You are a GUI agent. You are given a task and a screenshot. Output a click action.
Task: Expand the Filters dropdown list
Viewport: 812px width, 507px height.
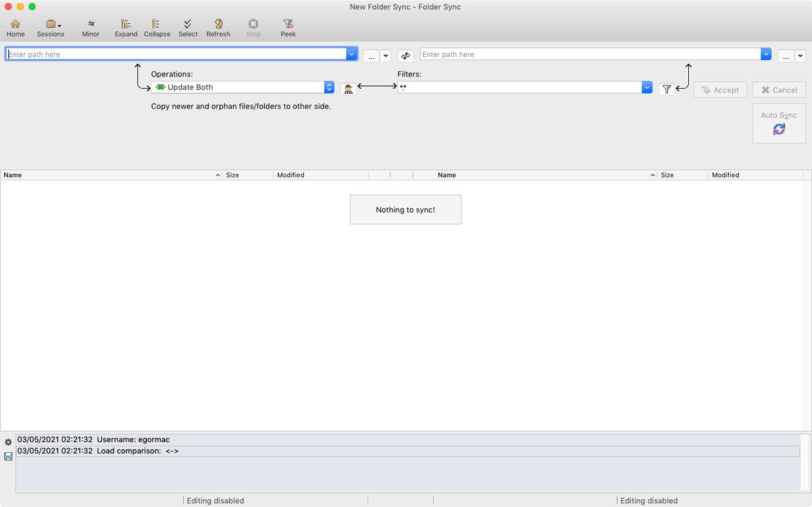click(647, 87)
